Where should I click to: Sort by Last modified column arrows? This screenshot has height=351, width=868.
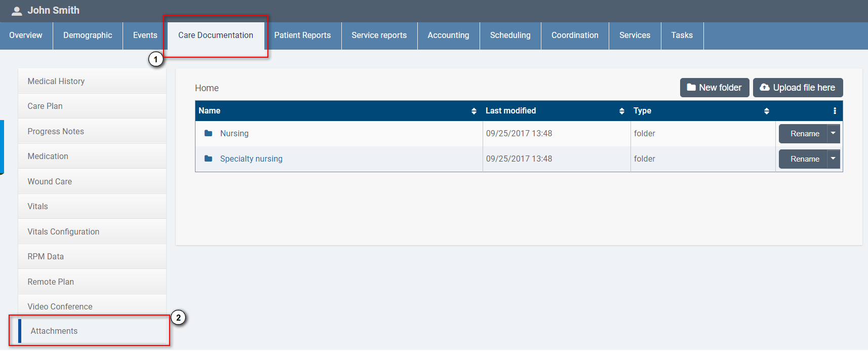(x=621, y=111)
